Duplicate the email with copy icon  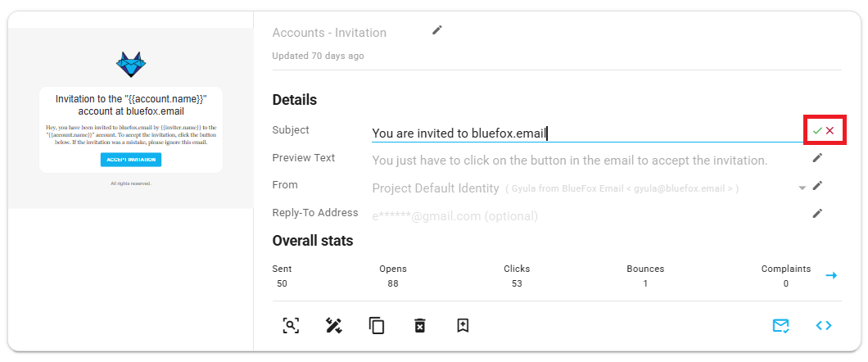click(x=377, y=325)
